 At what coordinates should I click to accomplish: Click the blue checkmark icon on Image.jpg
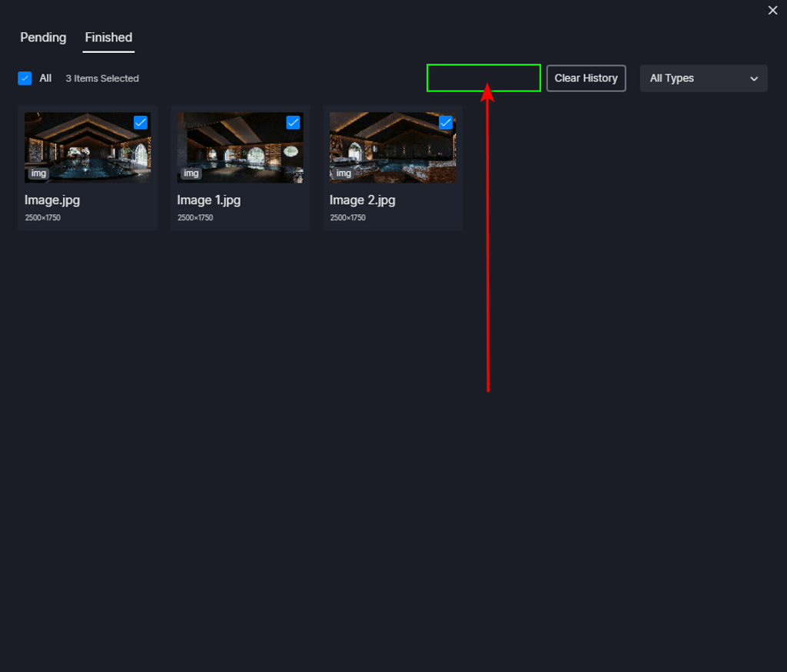tap(140, 122)
